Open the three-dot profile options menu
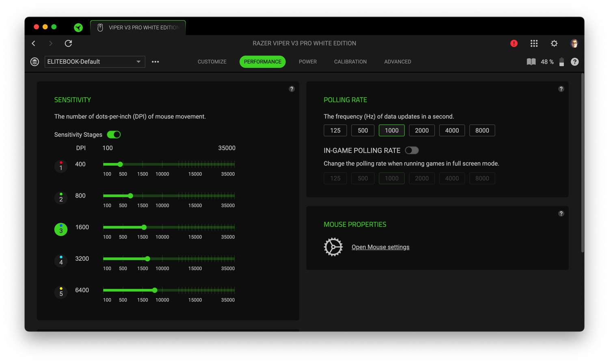The width and height of the screenshot is (609, 364). (155, 62)
